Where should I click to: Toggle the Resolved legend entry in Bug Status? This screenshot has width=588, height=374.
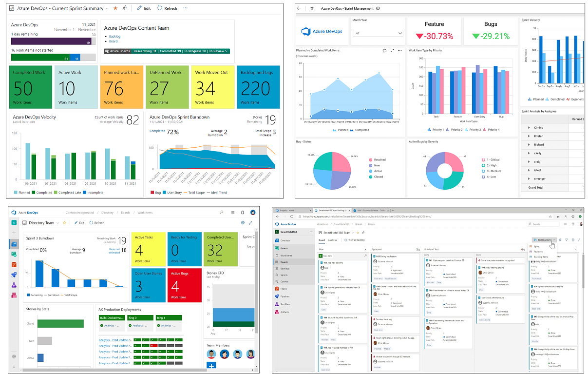[x=377, y=159]
